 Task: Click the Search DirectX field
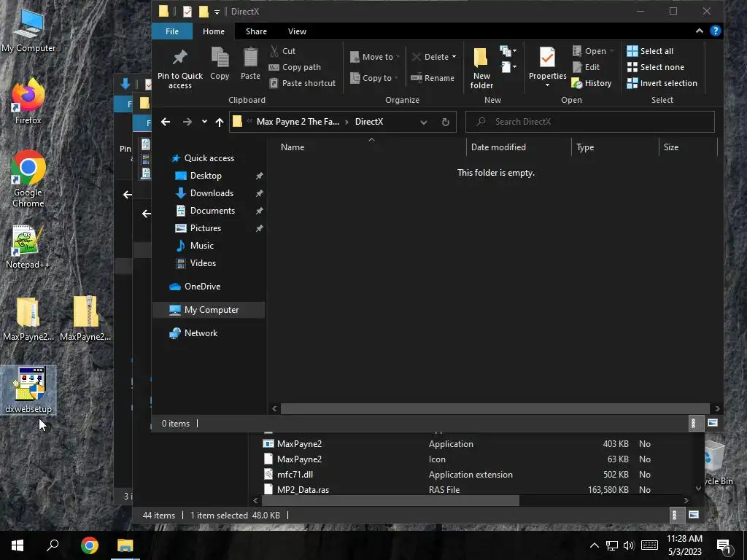(x=589, y=122)
